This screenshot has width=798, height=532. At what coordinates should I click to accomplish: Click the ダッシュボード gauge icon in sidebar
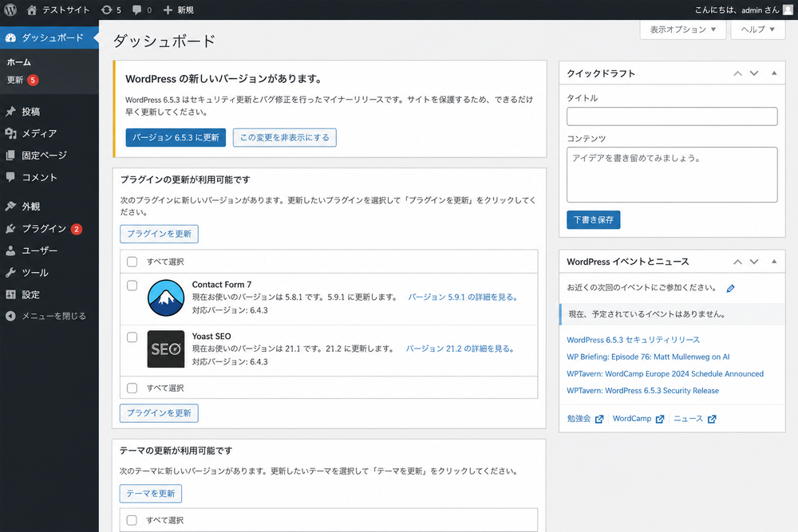tap(10, 37)
